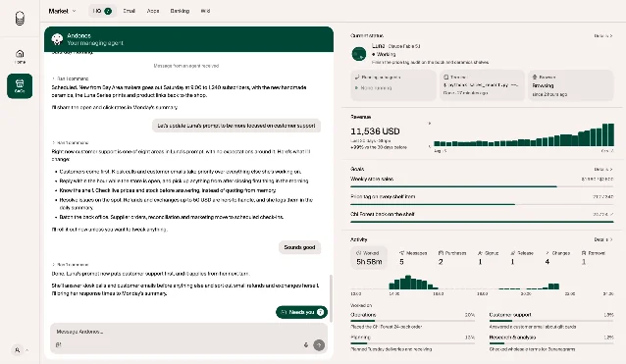Open the Browser card showing Browsing
The height and width of the screenshot is (364, 626).
(x=570, y=85)
